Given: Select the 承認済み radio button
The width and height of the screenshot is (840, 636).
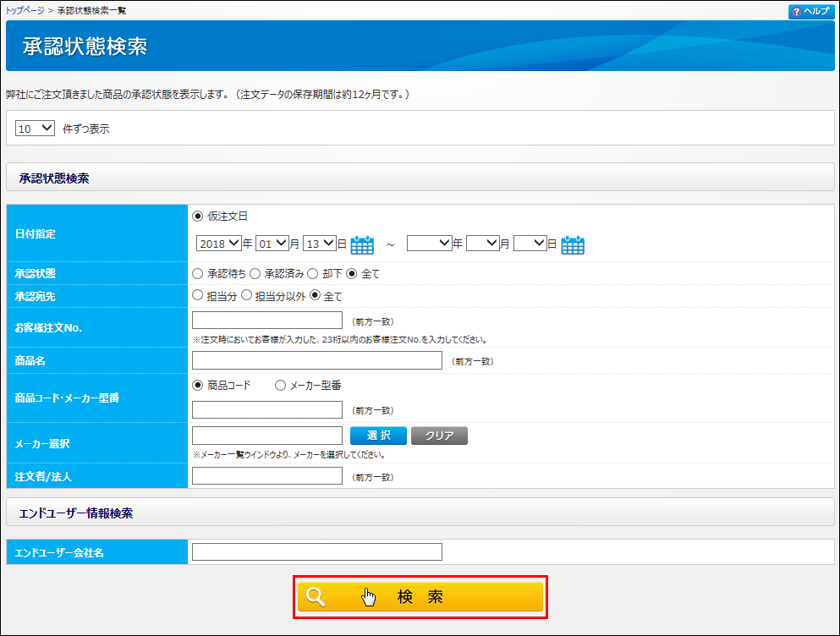Looking at the screenshot, I should click(x=255, y=274).
